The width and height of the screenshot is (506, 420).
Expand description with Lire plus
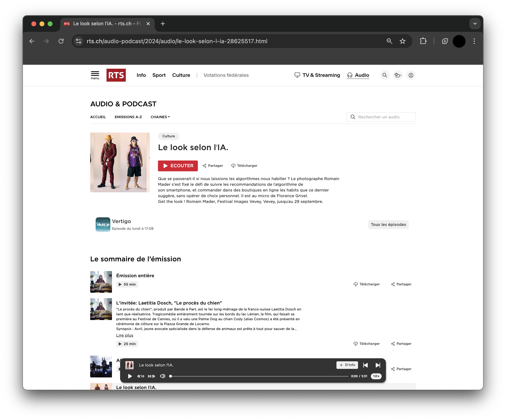125,335
